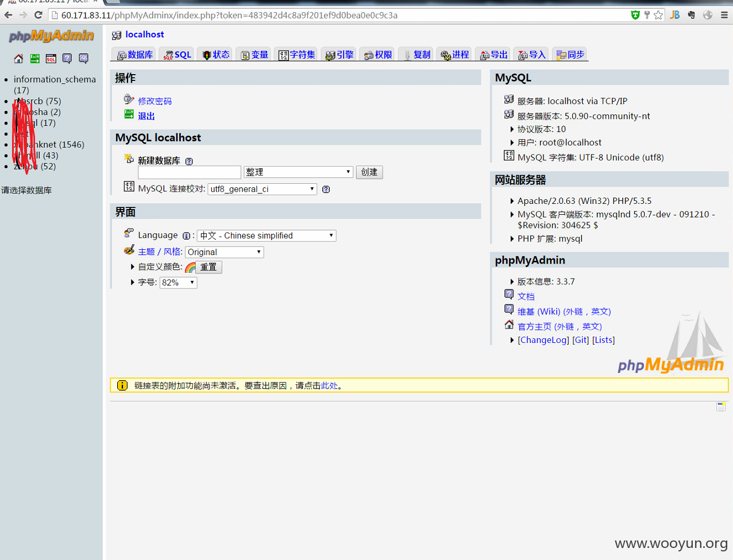This screenshot has height=560, width=733.
Task: Open the SQL documentation icon in sidebar
Action: [83, 59]
